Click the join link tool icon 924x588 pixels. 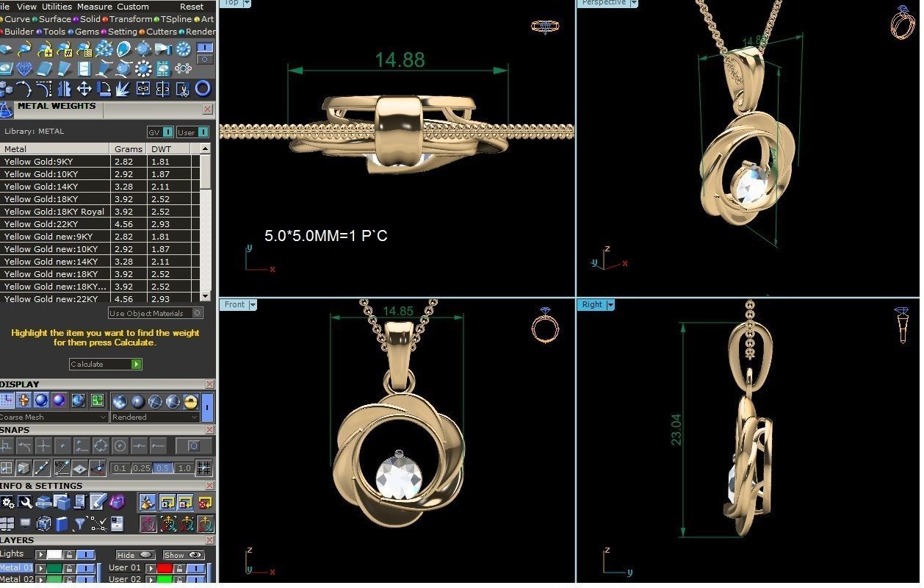(143, 88)
